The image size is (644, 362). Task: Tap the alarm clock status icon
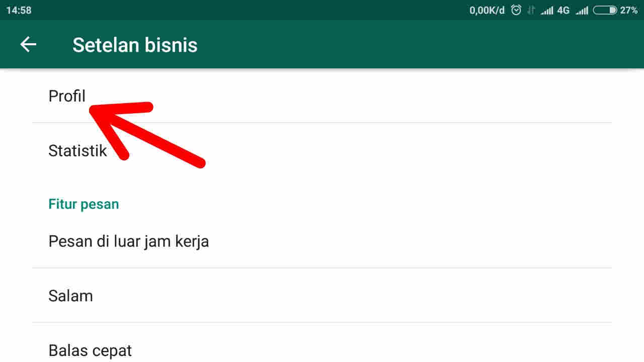click(516, 10)
